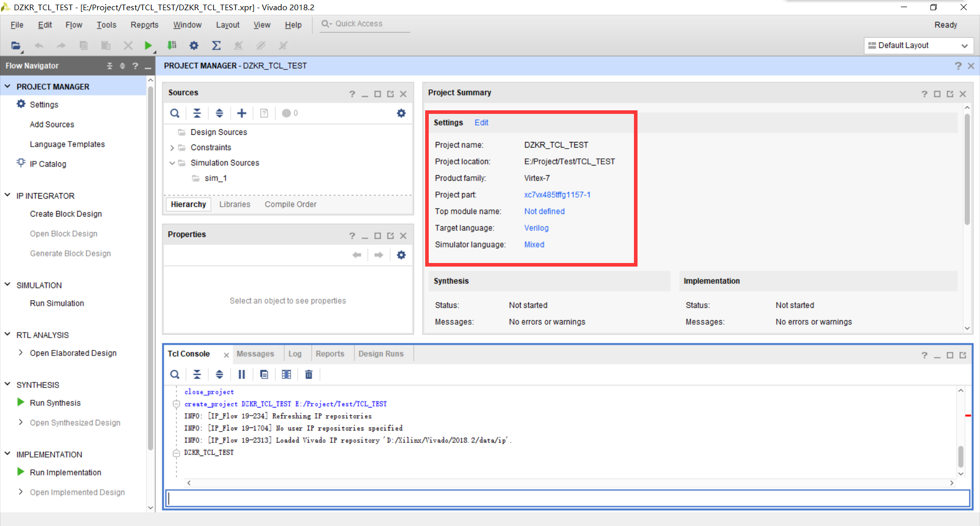Expand all Tcl Console output

point(219,374)
